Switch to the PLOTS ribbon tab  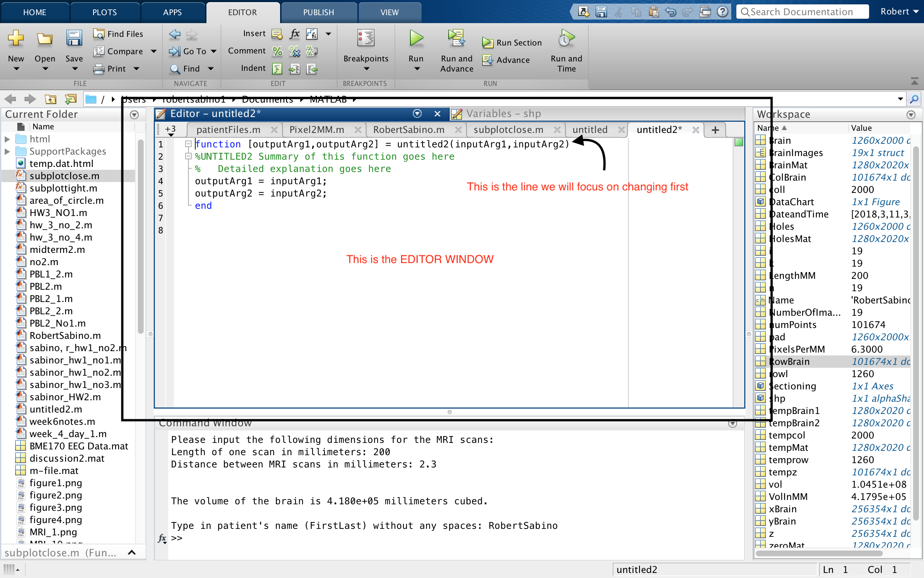point(105,12)
